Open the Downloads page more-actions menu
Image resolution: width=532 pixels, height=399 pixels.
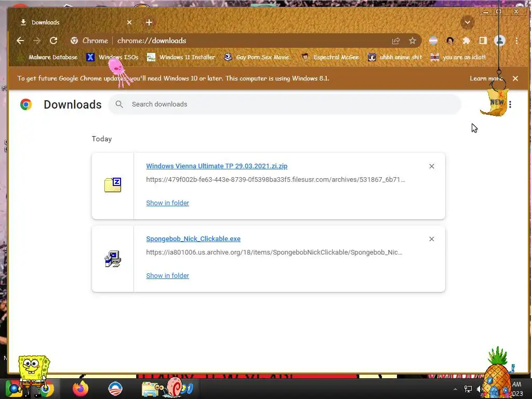(510, 104)
